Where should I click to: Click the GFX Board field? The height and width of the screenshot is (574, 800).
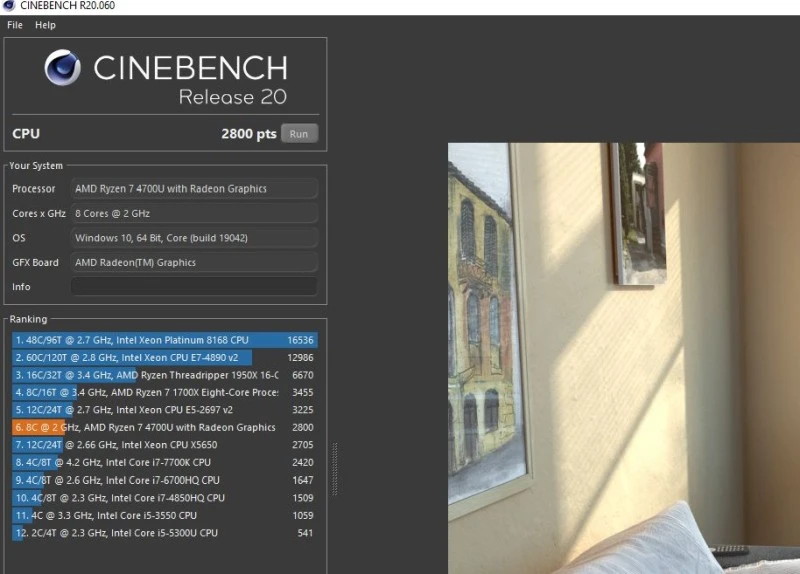(193, 263)
